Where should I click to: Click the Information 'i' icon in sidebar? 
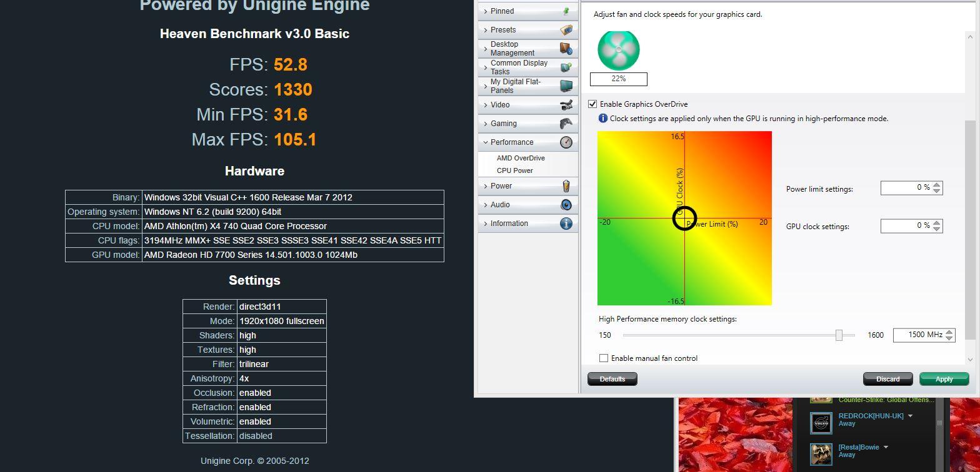coord(566,224)
